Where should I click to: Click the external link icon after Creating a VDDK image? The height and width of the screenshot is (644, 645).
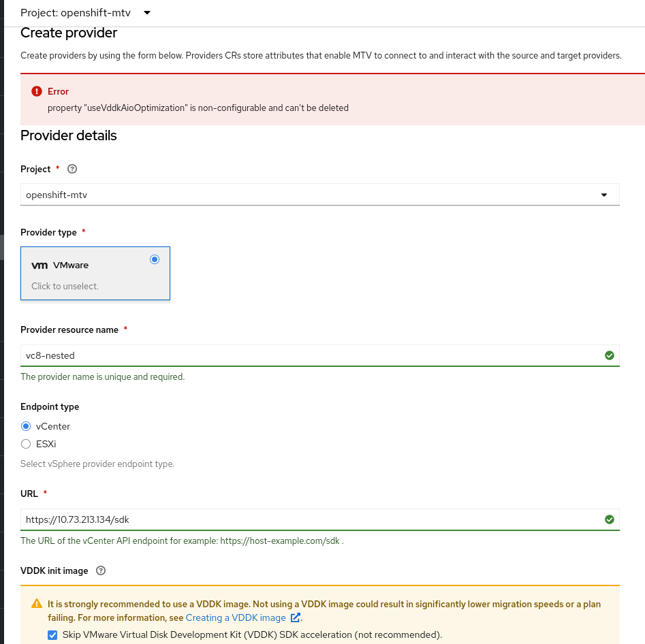pyautogui.click(x=295, y=617)
